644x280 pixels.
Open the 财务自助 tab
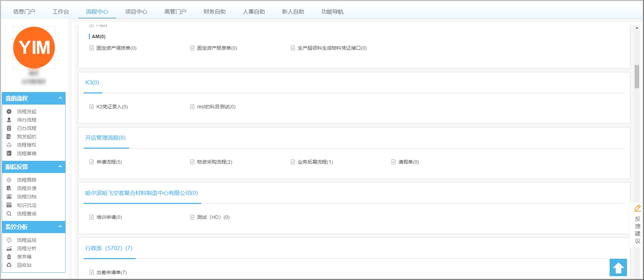point(214,12)
